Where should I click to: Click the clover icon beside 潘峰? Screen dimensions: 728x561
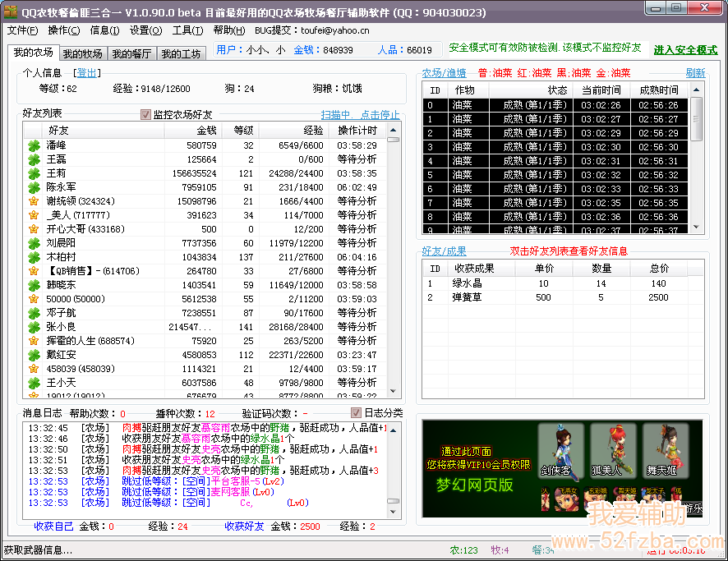click(x=34, y=145)
